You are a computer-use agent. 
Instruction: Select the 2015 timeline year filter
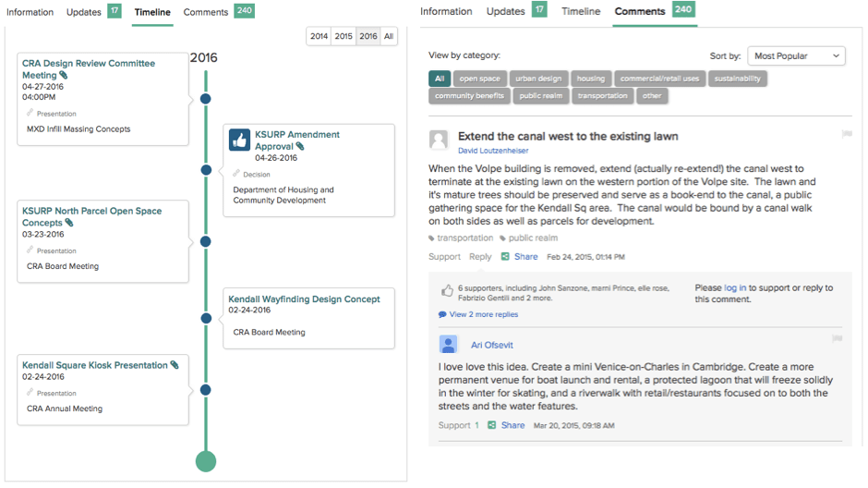pyautogui.click(x=344, y=36)
